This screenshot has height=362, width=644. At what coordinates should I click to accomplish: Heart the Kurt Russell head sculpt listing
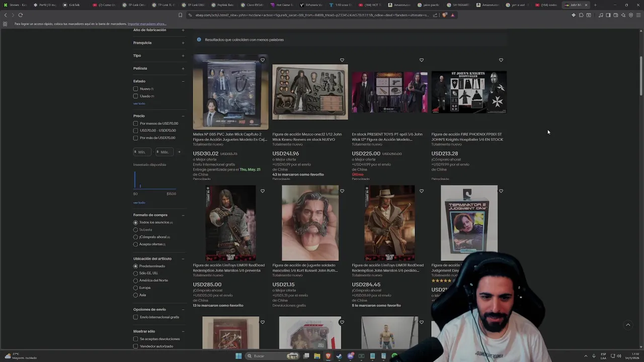coord(342,191)
